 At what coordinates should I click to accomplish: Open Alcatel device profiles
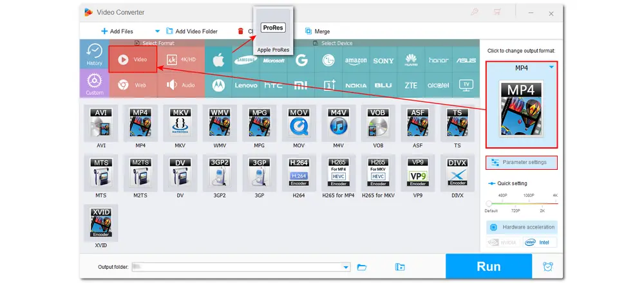[439, 86]
